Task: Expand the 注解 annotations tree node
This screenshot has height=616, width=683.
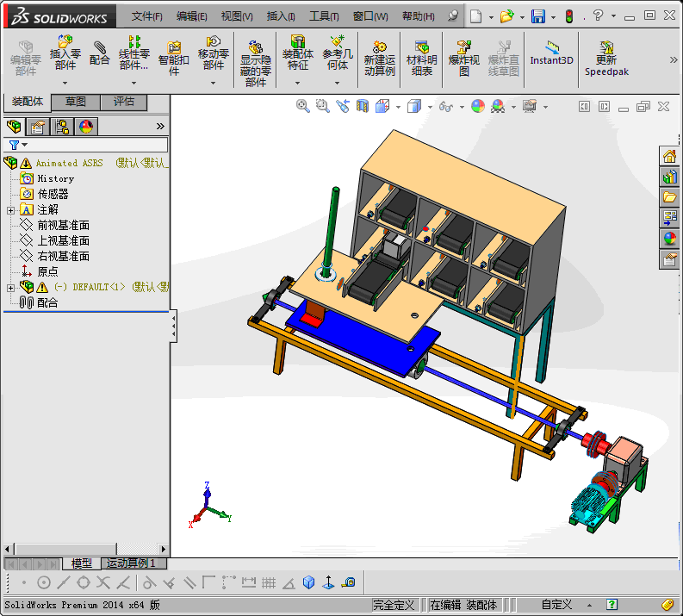Action: tap(10, 210)
